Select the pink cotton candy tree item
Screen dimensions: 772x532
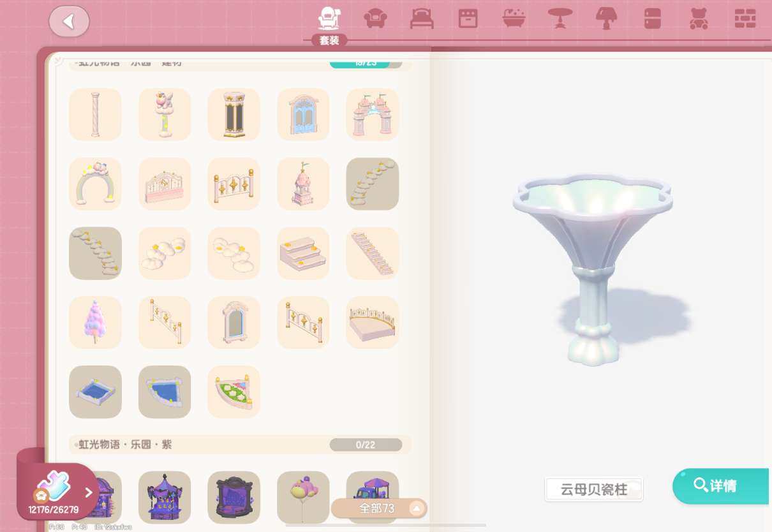point(95,322)
